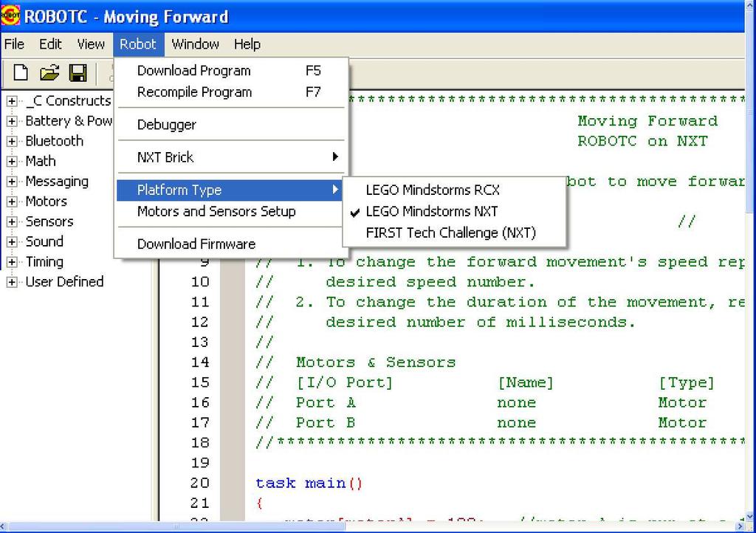Click the Save floppy disk icon
Image resolution: width=756 pixels, height=533 pixels.
[78, 73]
